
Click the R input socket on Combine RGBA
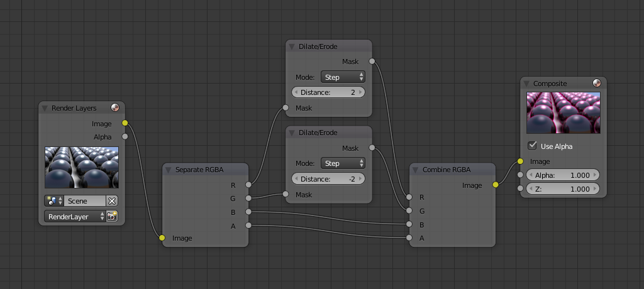tap(409, 197)
